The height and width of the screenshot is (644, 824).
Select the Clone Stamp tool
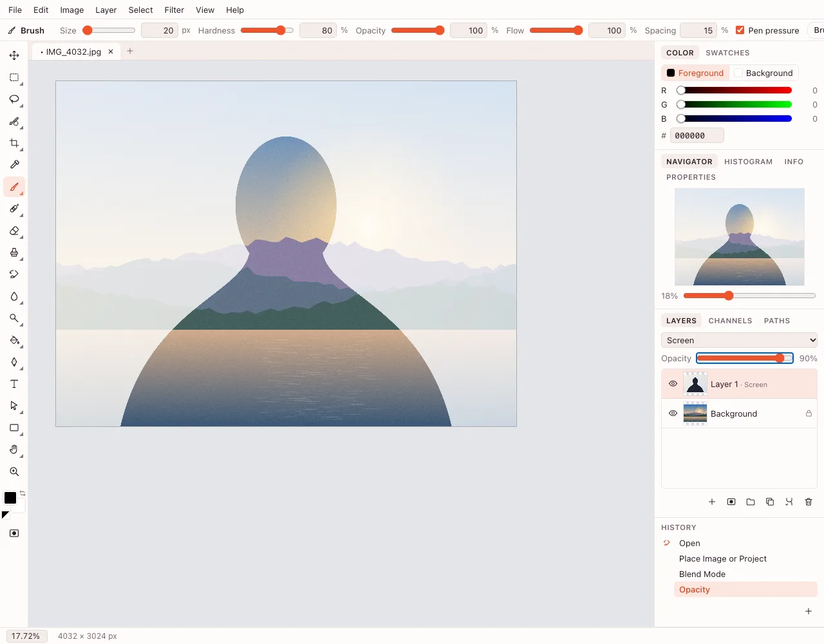[14, 252]
